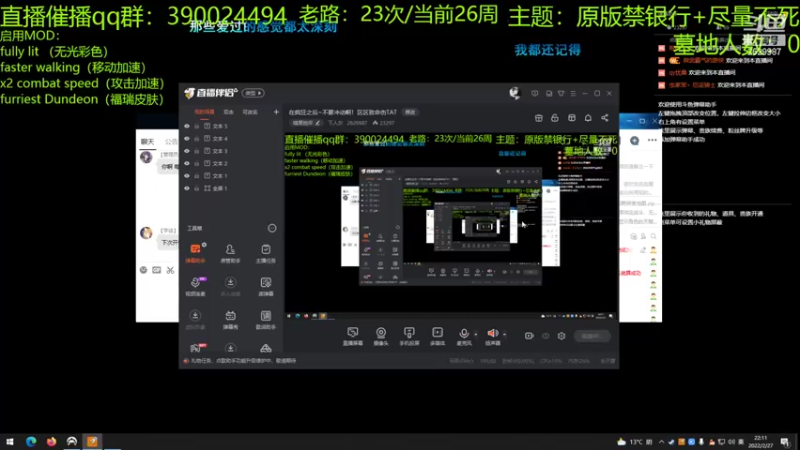Click the start live button at bottom right
This screenshot has height=450, width=800.
[x=592, y=336]
